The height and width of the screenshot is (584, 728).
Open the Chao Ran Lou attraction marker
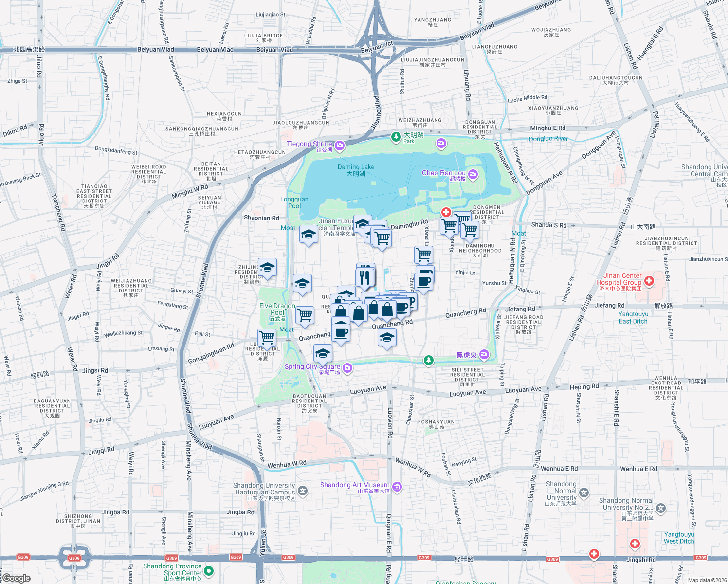point(473,174)
